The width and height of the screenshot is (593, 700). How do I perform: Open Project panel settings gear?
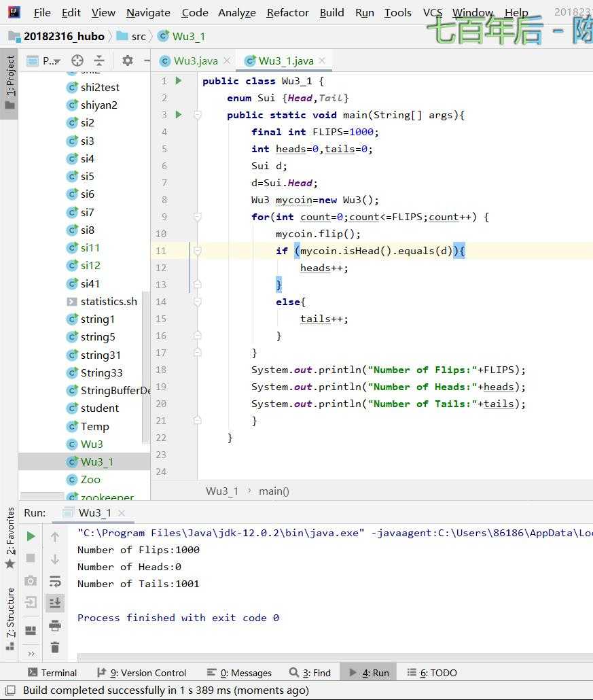pyautogui.click(x=128, y=60)
